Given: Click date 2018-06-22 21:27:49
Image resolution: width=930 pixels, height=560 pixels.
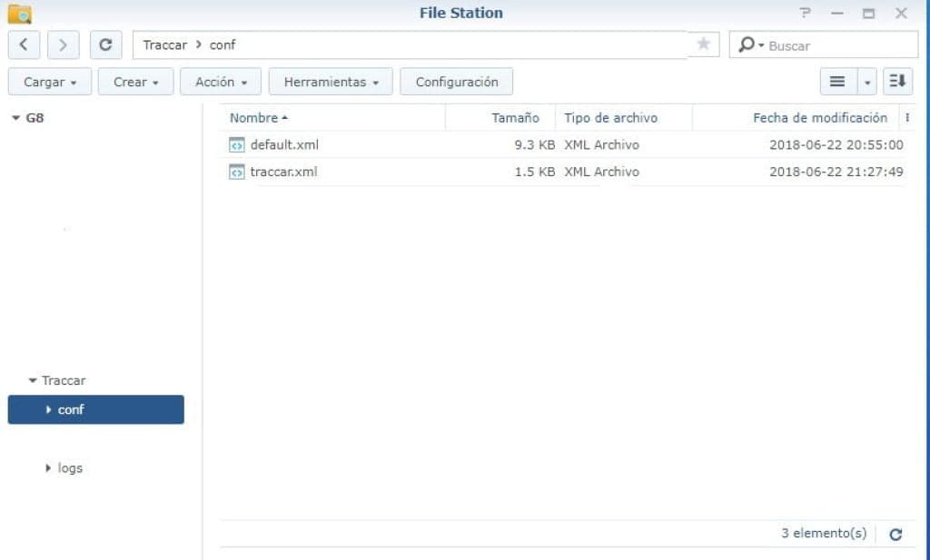Looking at the screenshot, I should click(836, 172).
